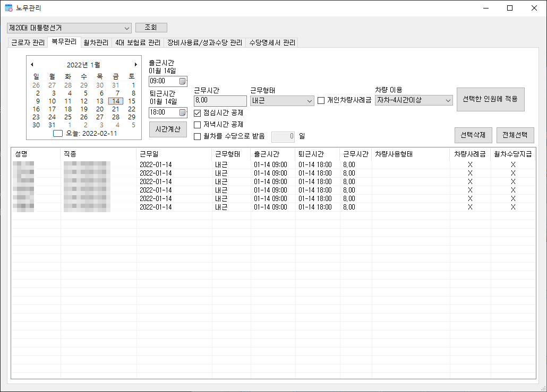Open calendar picker for 출근시간 09:00 field

click(x=183, y=81)
